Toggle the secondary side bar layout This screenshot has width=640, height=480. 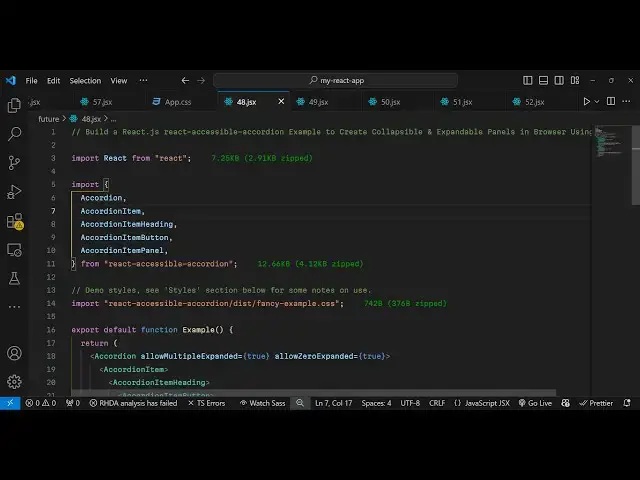[559, 80]
